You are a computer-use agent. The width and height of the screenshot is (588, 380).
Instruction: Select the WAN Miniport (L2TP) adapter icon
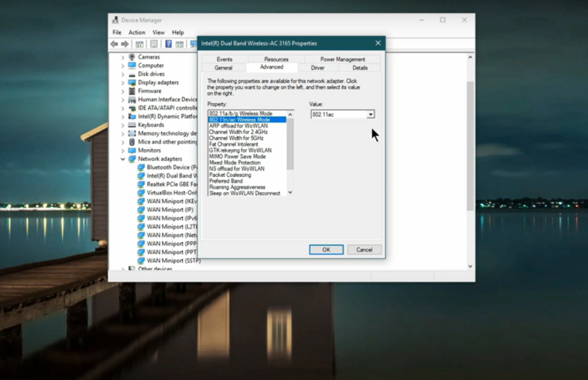pos(141,227)
